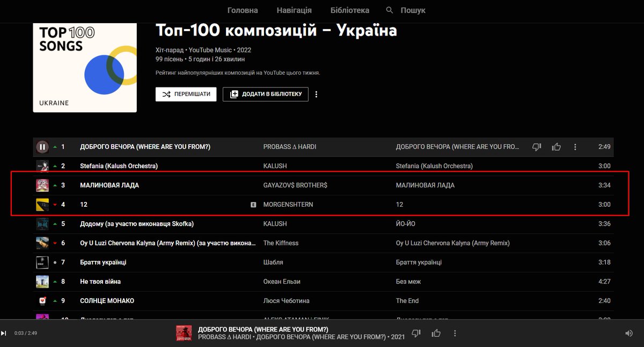
Task: Mute volume with the speaker icon
Action: (x=629, y=333)
